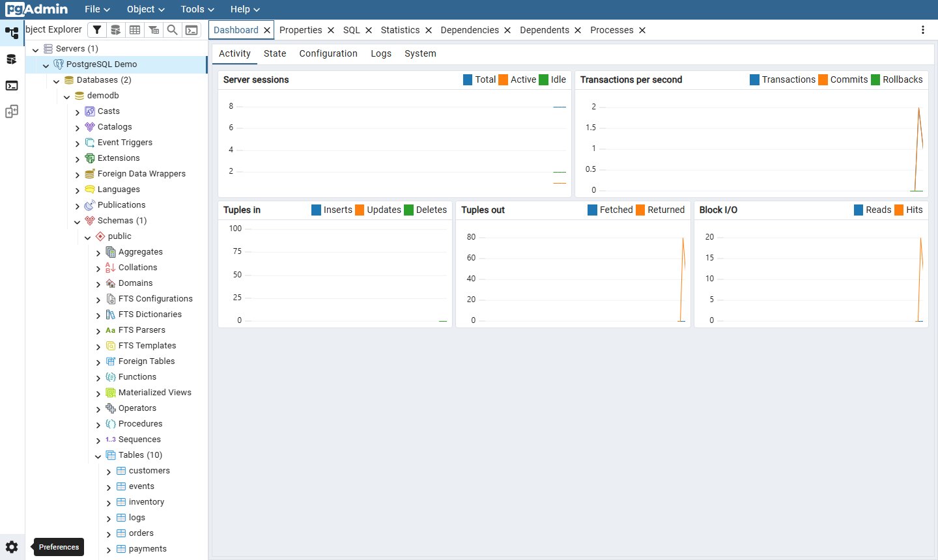
Task: Open Query Tool workspace from left sidebar
Action: coord(12,59)
